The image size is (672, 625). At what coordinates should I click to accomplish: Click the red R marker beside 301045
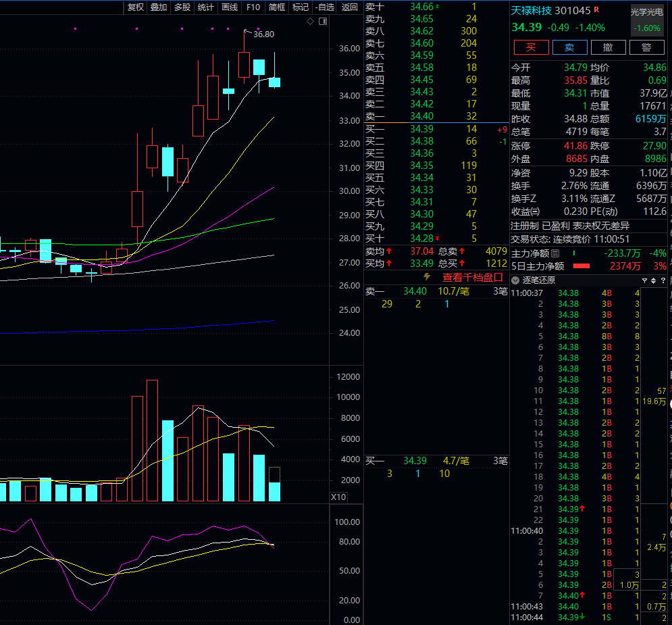click(596, 9)
